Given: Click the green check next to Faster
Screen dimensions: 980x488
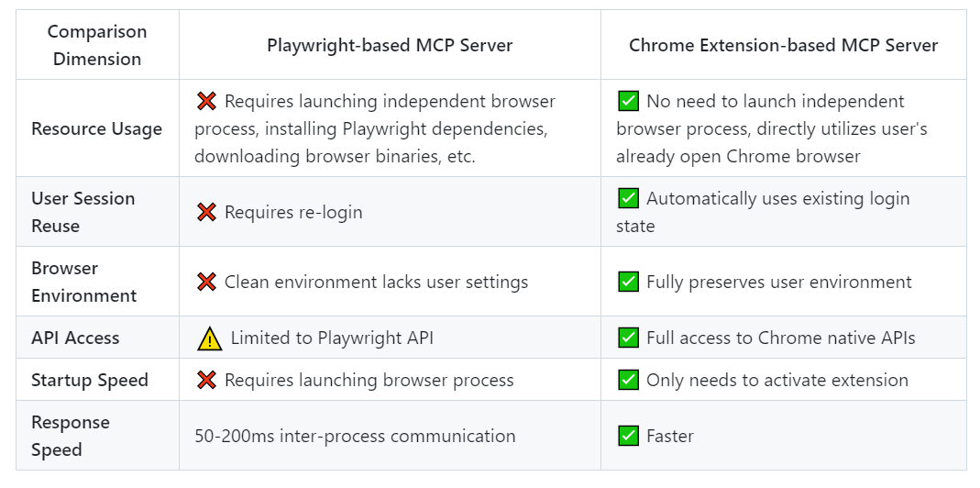Looking at the screenshot, I should [628, 436].
